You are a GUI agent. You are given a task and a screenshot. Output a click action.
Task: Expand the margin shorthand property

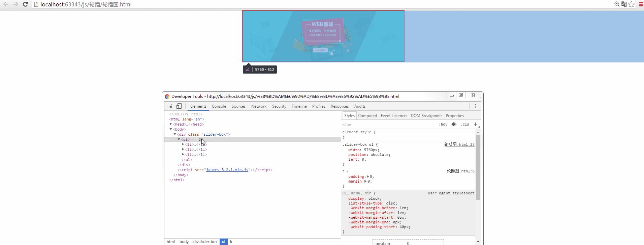point(365,181)
